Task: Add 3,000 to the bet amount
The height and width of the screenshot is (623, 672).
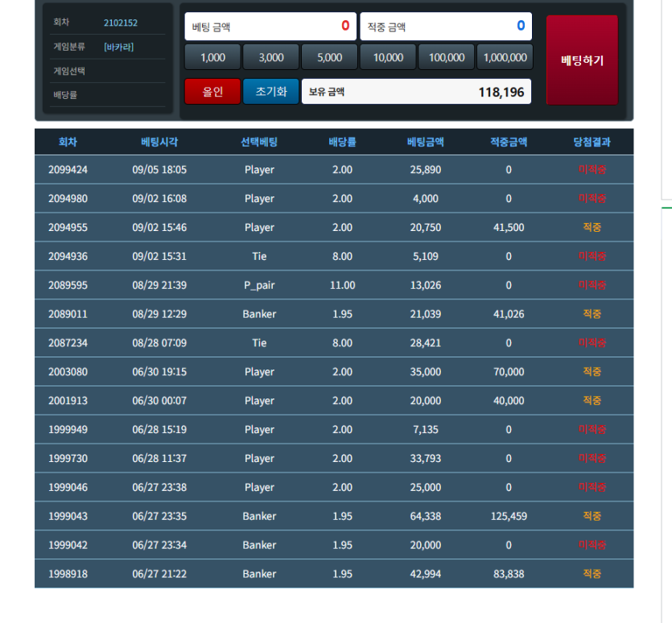Action: click(x=271, y=57)
